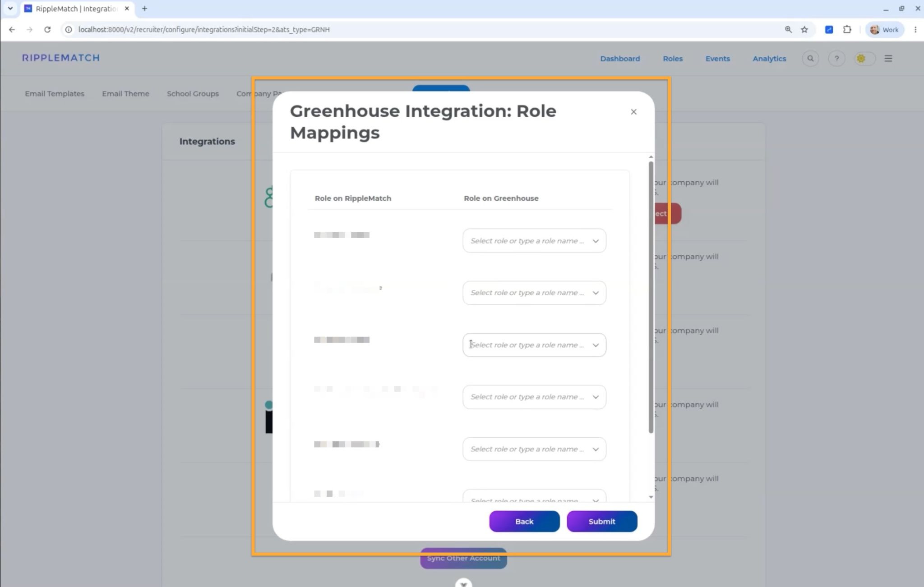
Task: Click the Role on Greenhouse column header
Action: click(x=501, y=198)
